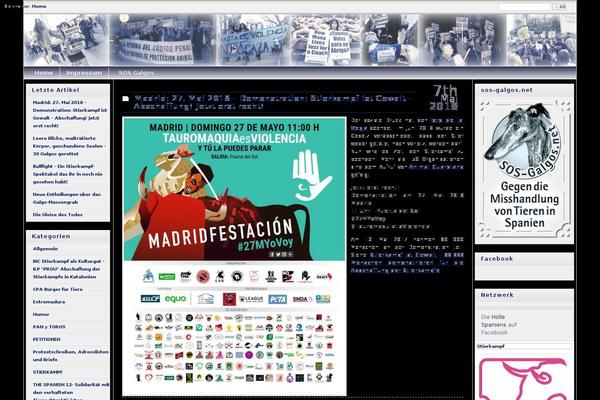This screenshot has width=600, height=400.
Task: Click the main post title headline
Action: point(272,102)
